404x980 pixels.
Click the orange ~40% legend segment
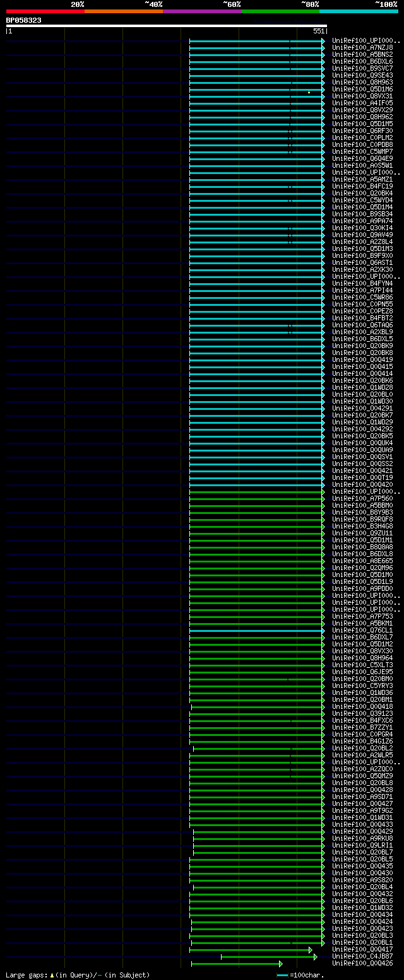coord(123,11)
